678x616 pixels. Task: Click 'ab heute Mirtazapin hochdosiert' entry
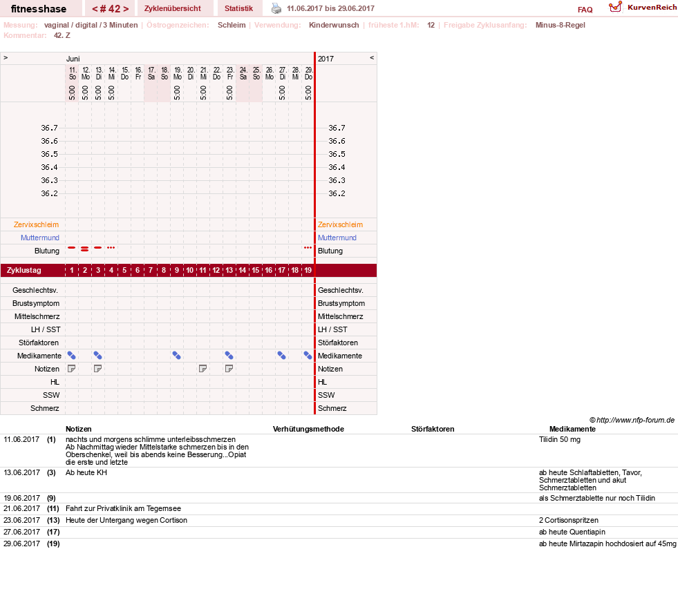coord(608,543)
